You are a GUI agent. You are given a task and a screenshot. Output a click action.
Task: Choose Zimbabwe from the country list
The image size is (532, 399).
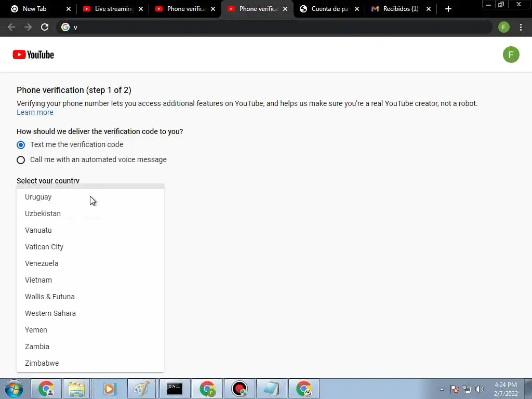point(90,363)
